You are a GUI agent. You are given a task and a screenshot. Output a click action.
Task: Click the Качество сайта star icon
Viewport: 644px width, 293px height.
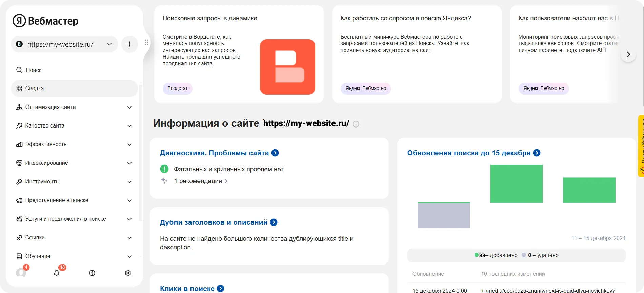(x=19, y=126)
